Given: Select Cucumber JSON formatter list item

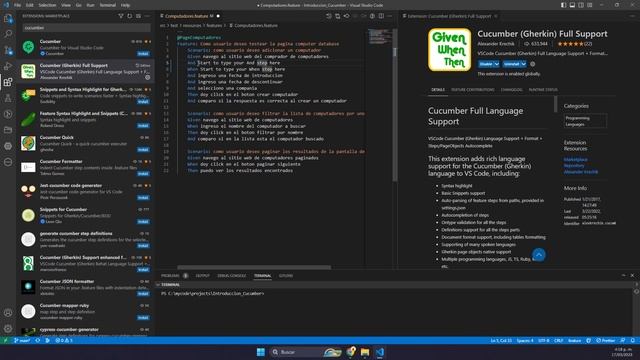Looking at the screenshot, I should (85, 287).
